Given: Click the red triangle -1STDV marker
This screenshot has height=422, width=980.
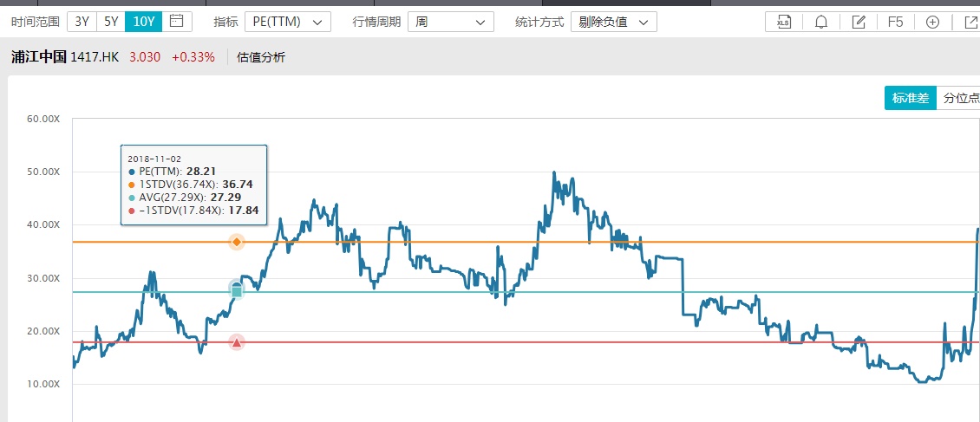Looking at the screenshot, I should pos(236,342).
